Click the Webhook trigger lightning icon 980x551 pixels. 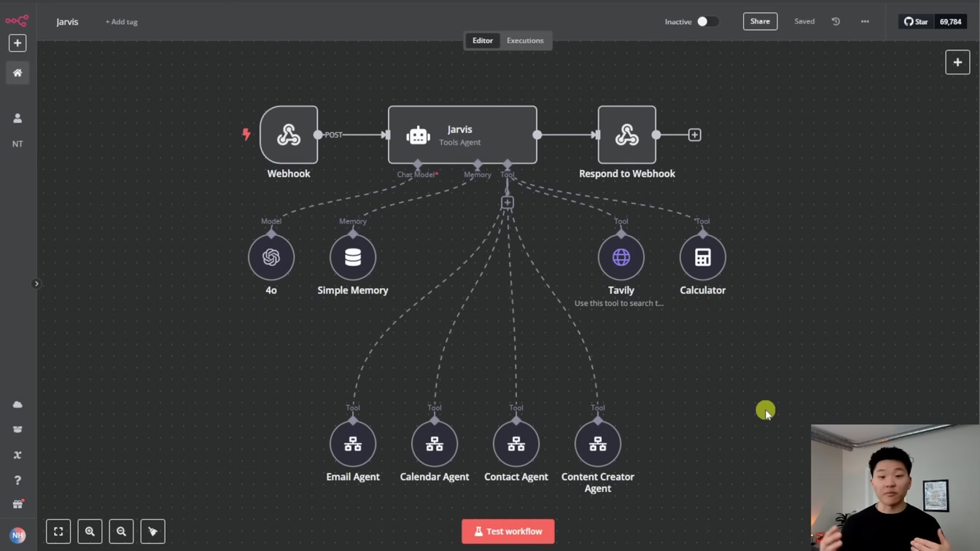[x=246, y=134]
